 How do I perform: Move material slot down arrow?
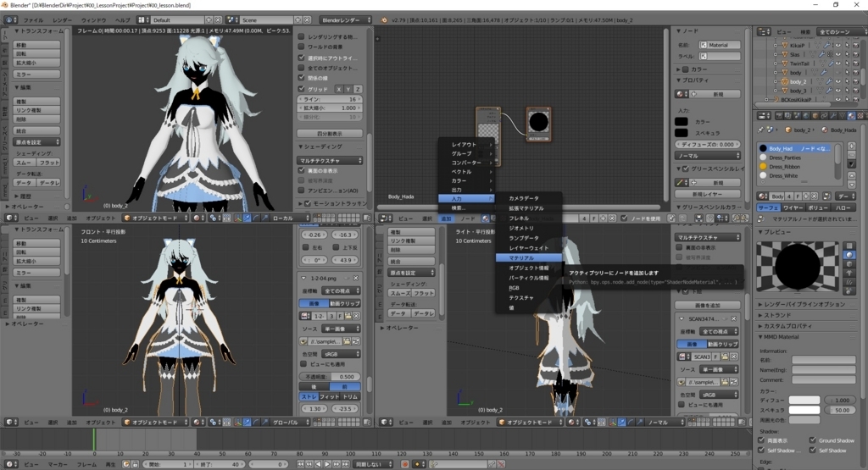[x=851, y=184]
